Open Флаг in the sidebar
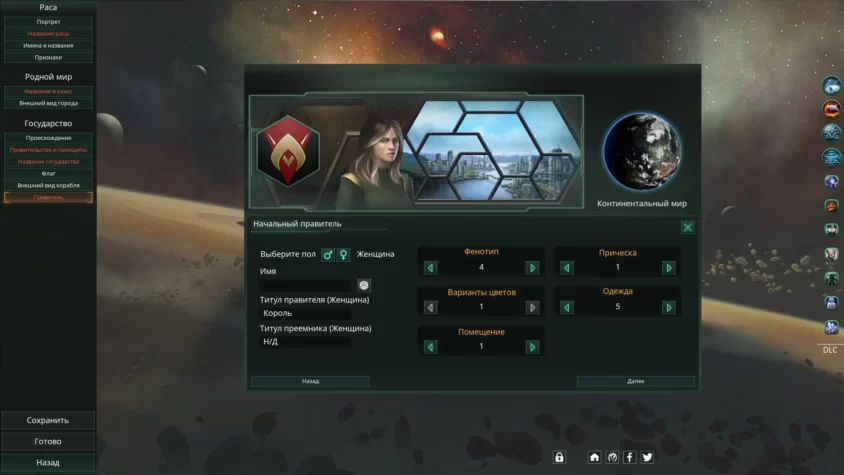This screenshot has height=475, width=844. (x=48, y=173)
